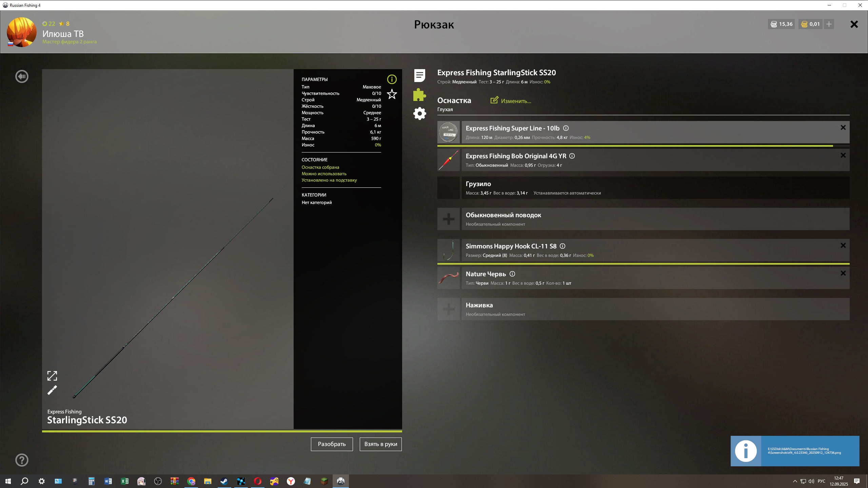
Task: Click the red-yellow float thumbnail
Action: coord(448,160)
